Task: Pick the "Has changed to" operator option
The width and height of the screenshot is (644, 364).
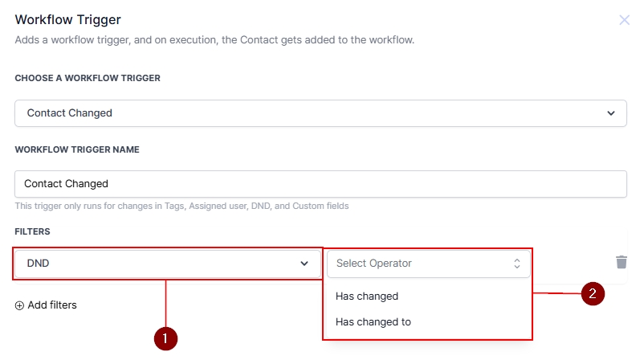Action: tap(373, 322)
